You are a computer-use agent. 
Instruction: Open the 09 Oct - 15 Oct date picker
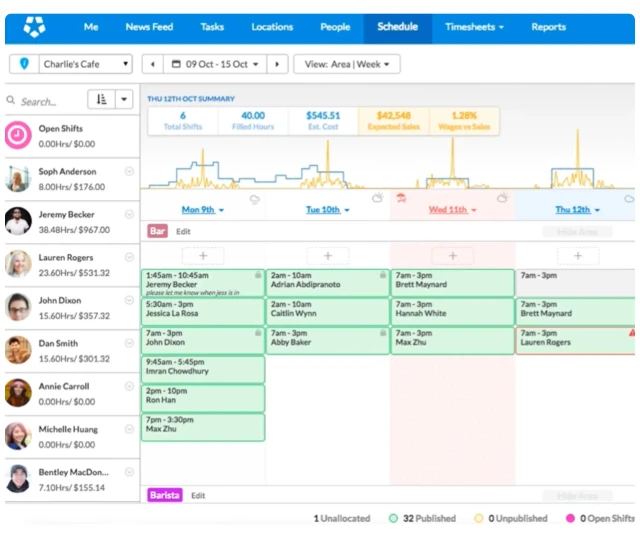216,64
